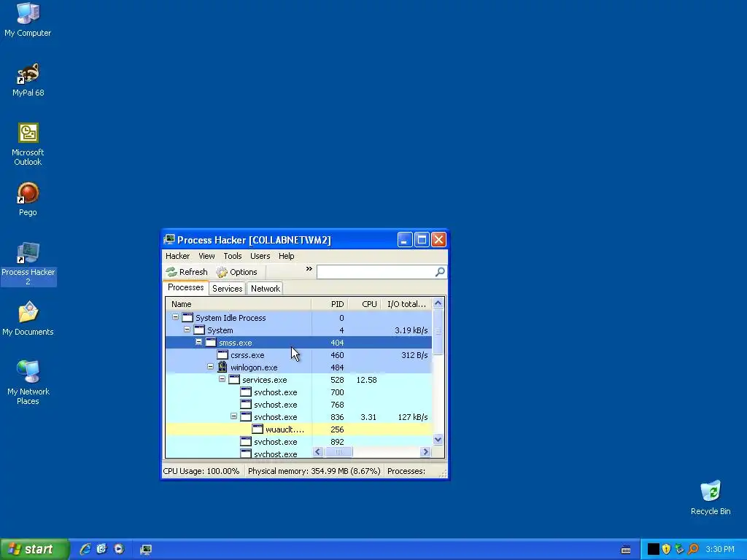Screen dimensions: 747x560
Task: Sort processes by the CPU column header
Action: 365,304
